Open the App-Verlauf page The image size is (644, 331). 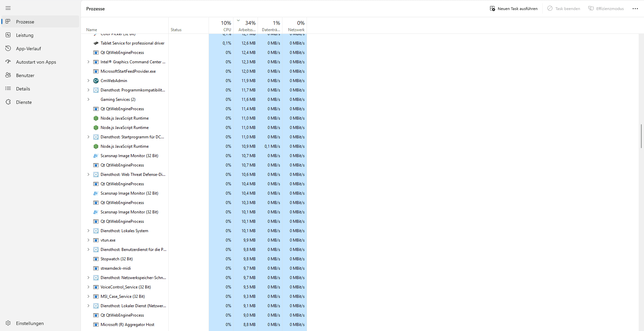pos(40,48)
